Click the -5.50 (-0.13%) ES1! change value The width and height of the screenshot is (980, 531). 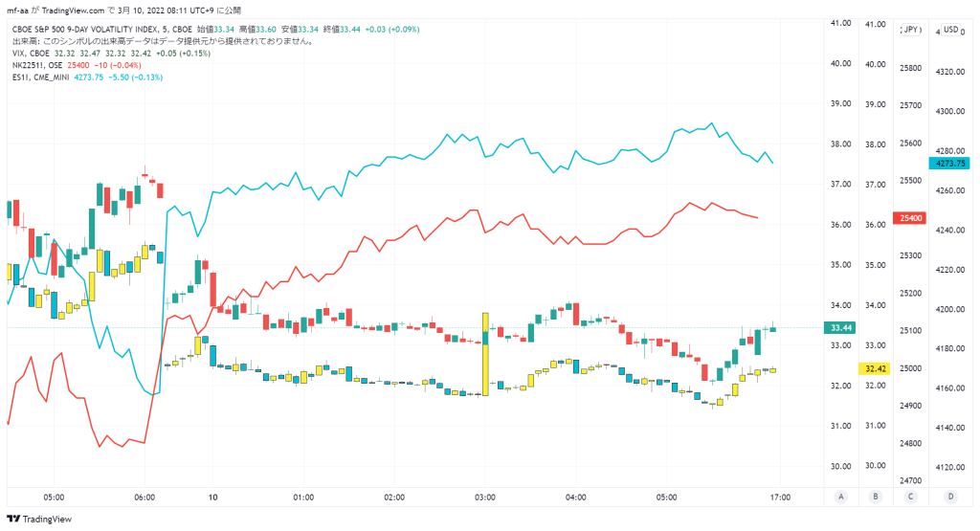coord(135,77)
